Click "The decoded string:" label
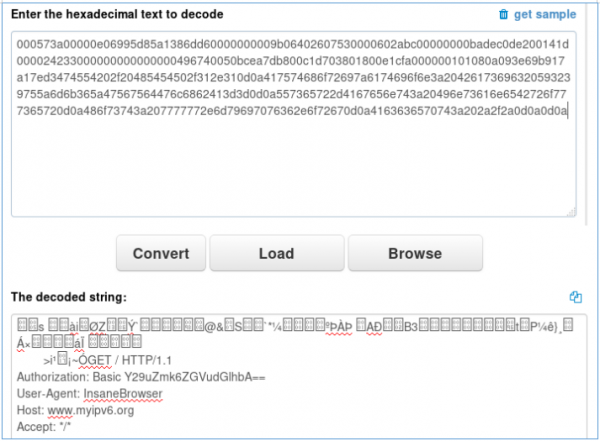 69,297
